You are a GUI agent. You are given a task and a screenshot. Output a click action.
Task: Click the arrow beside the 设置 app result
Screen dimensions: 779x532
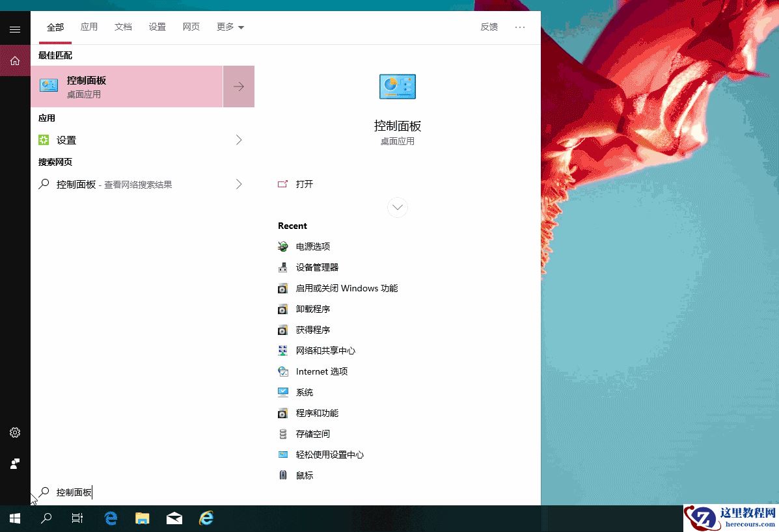click(x=238, y=140)
